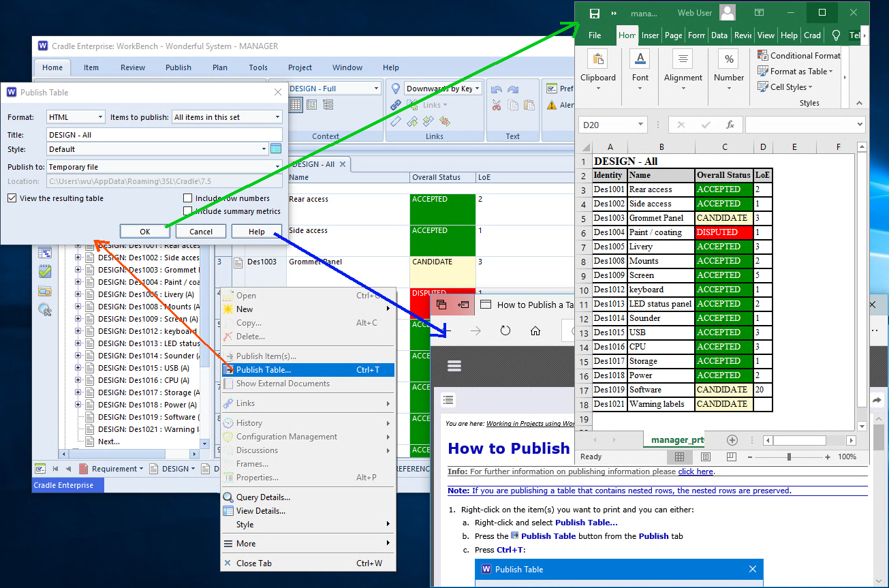Image resolution: width=889 pixels, height=588 pixels.
Task: Enable Include row numbers checkbox
Action: [188, 198]
